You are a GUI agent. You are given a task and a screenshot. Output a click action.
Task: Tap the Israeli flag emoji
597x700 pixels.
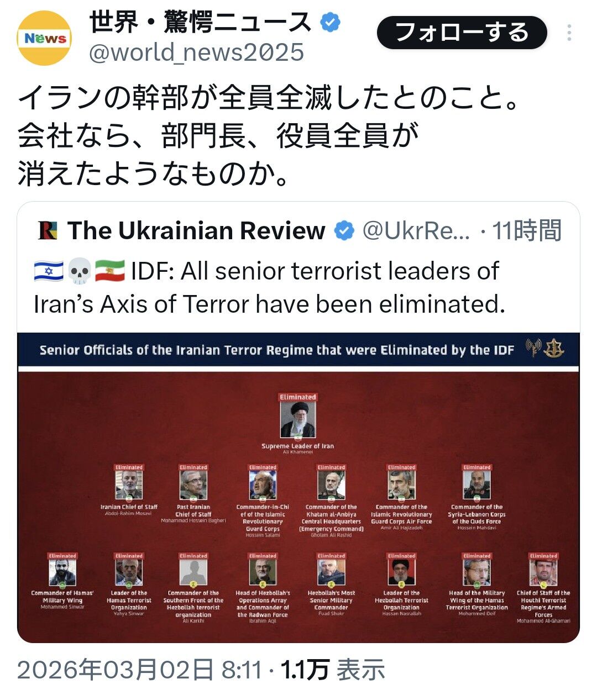pos(49,271)
